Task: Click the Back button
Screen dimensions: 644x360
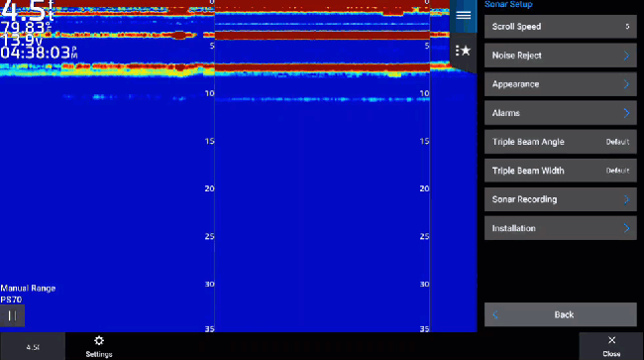Action: click(x=561, y=314)
